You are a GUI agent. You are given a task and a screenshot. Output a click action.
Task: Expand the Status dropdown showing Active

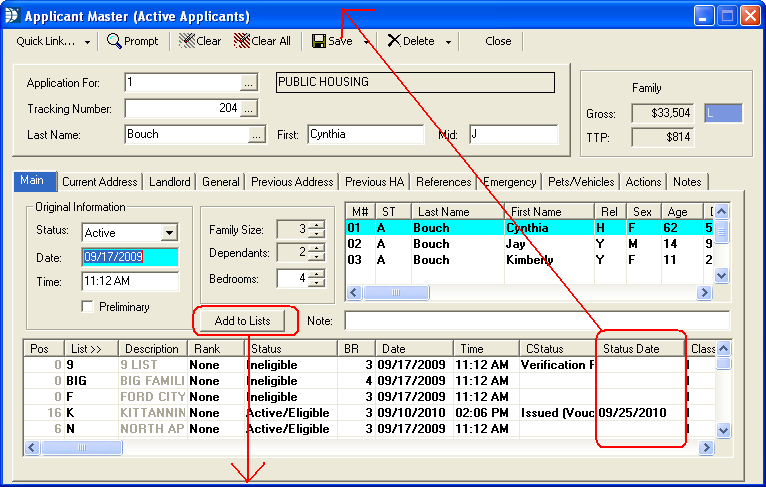click(168, 233)
